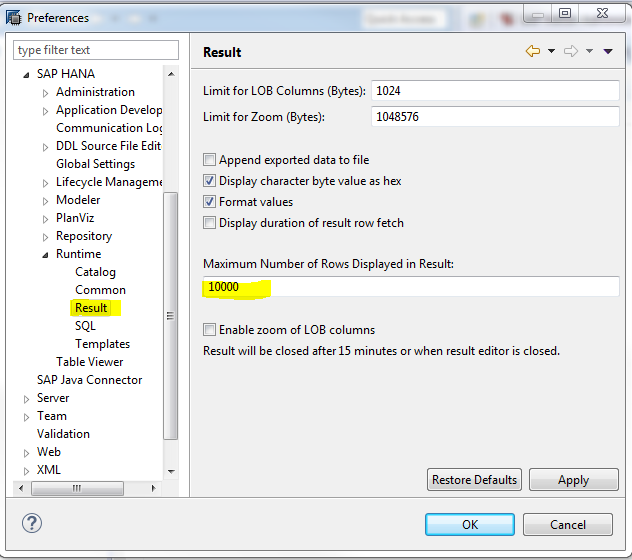
Task: Expand the Server node
Action: click(27, 399)
